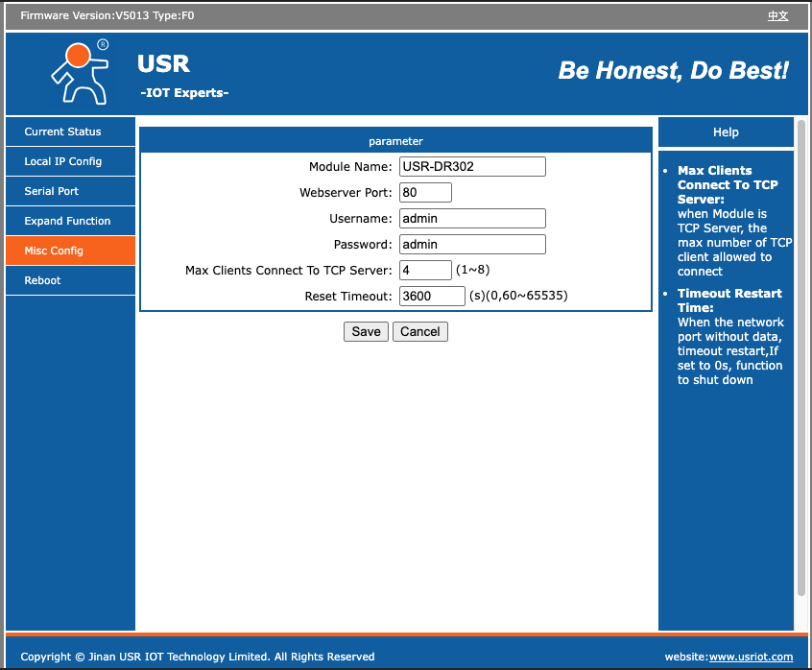Select the Misc Config menu item
812x670 pixels.
pyautogui.click(x=70, y=251)
